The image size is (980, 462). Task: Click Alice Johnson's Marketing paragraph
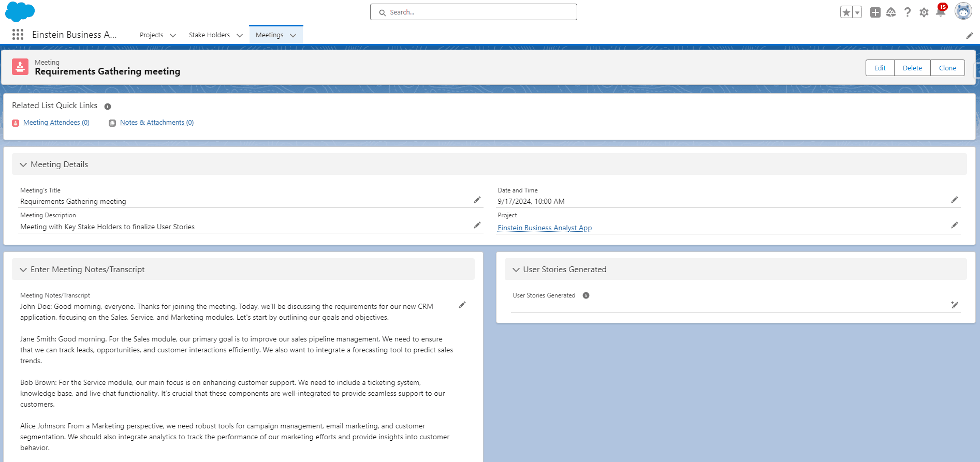(235, 437)
